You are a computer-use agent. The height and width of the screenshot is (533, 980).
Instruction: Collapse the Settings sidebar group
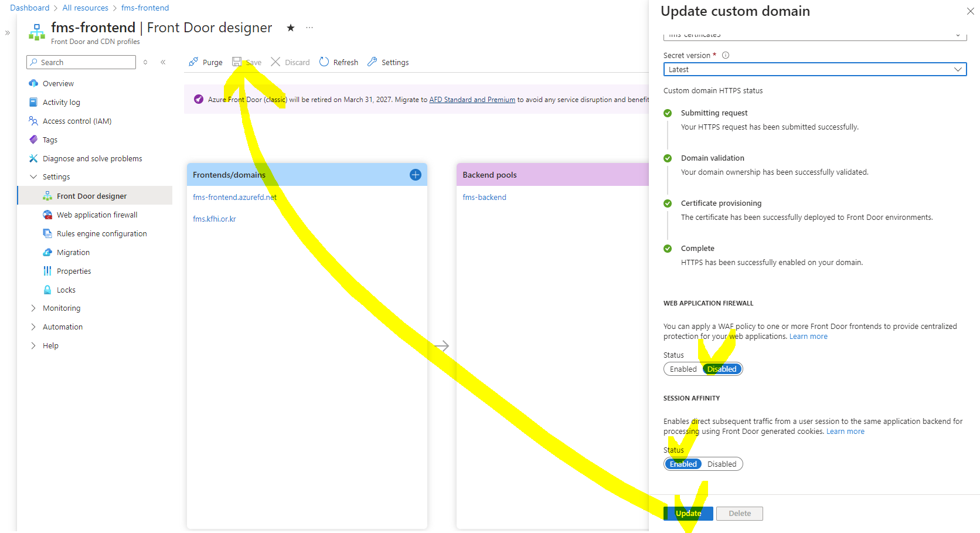pyautogui.click(x=33, y=177)
